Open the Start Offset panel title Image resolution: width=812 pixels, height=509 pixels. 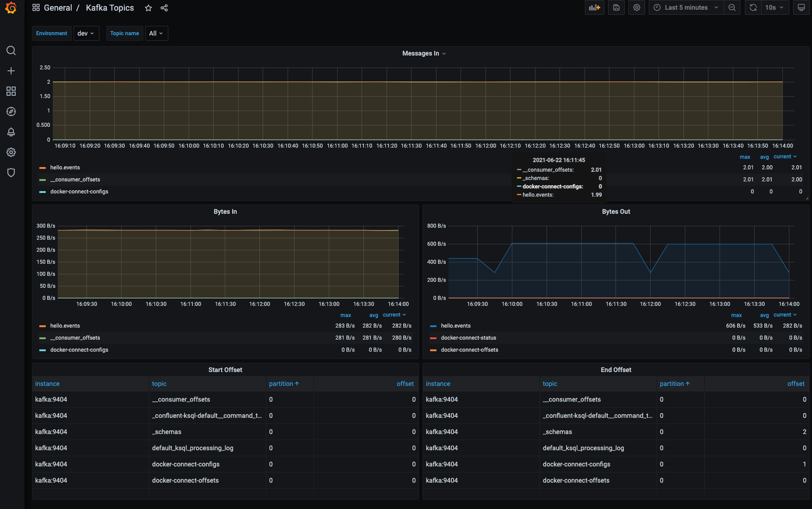(x=225, y=370)
